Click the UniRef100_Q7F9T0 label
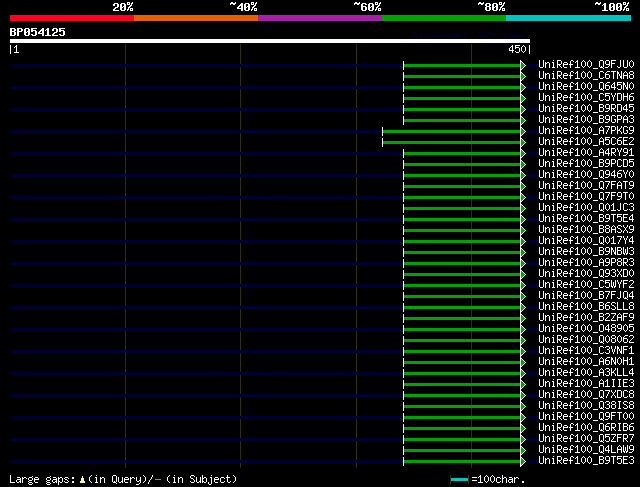The image size is (640, 487). [x=586, y=197]
